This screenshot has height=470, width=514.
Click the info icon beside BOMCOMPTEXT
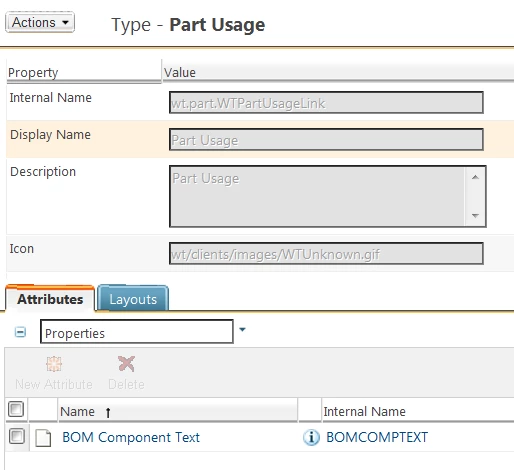click(311, 437)
